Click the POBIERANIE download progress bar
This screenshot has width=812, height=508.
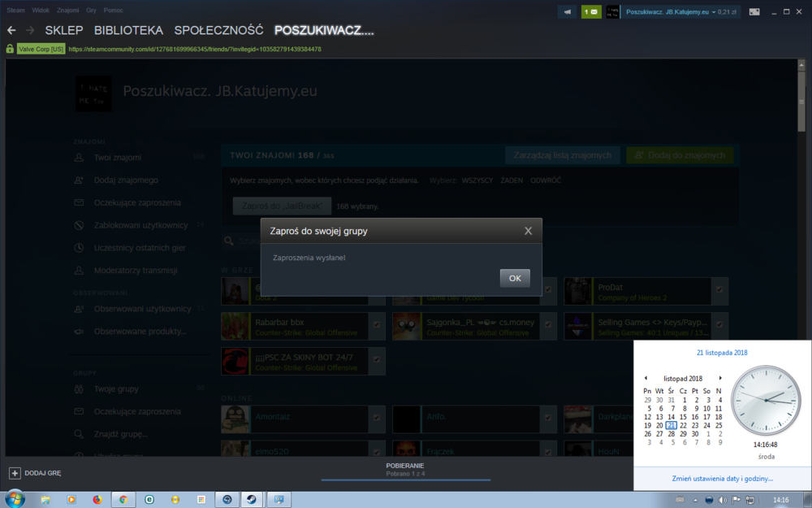pos(405,479)
